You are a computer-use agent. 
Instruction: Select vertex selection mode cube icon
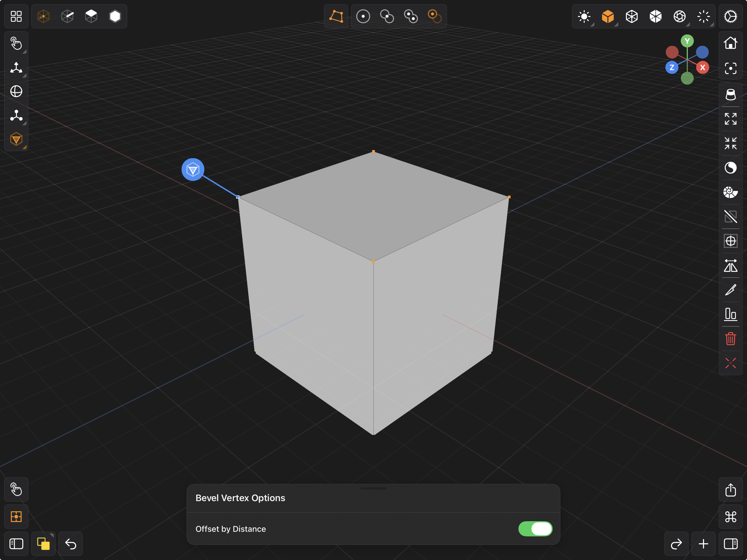click(x=43, y=16)
